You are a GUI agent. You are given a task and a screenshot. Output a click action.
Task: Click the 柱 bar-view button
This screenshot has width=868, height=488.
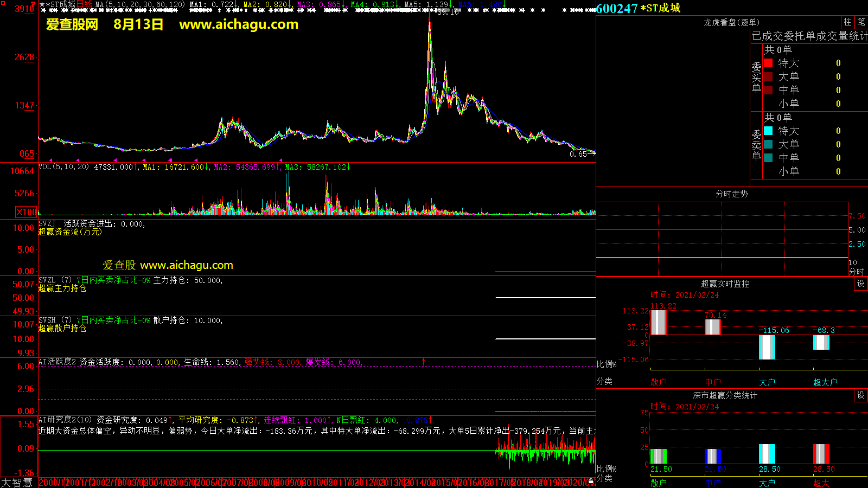point(847,22)
